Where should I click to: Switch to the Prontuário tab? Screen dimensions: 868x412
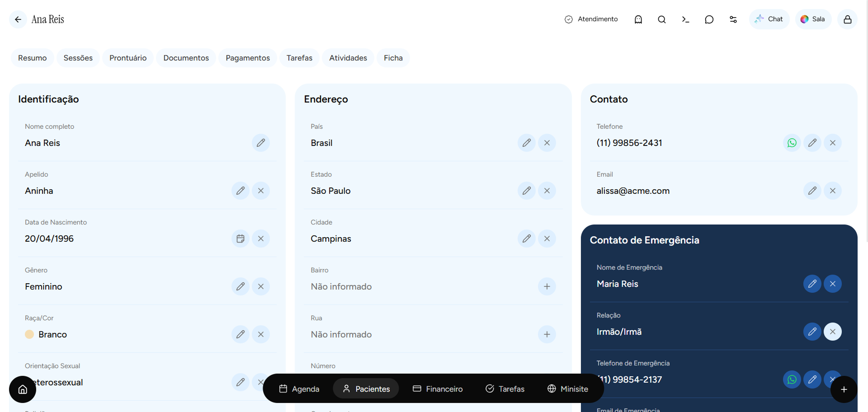tap(128, 58)
